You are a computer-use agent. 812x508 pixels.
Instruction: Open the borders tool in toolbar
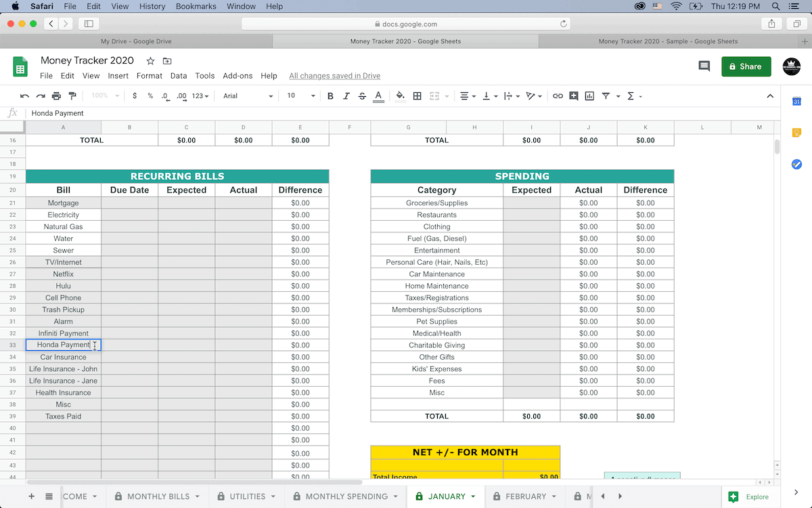(x=418, y=96)
